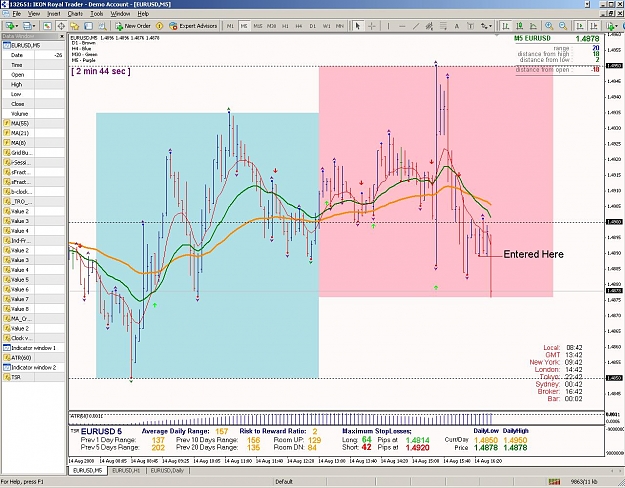Screen dimensions: 625x488
Task: Select the Crosshair tool
Action: click(x=371, y=26)
